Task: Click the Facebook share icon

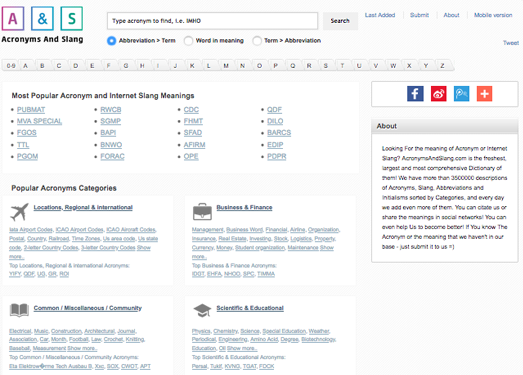Action: click(x=415, y=94)
